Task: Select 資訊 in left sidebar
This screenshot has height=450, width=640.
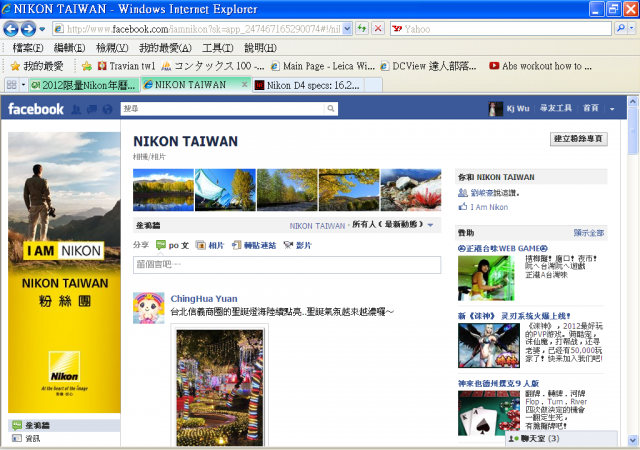Action: (x=64, y=438)
